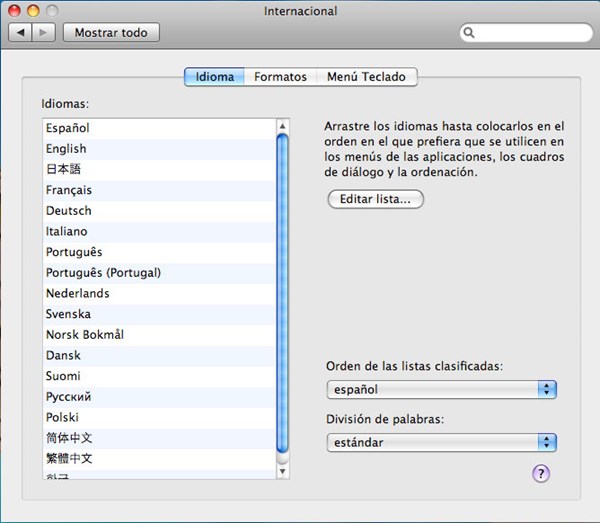600x523 pixels.
Task: Expand Orden de las listas clasificadas dropdown
Action: pyautogui.click(x=441, y=389)
